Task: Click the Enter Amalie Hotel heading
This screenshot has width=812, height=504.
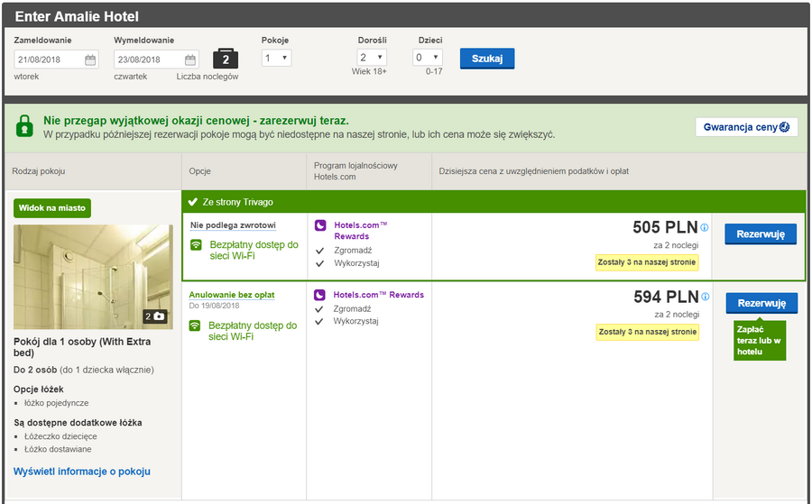Action: click(77, 16)
